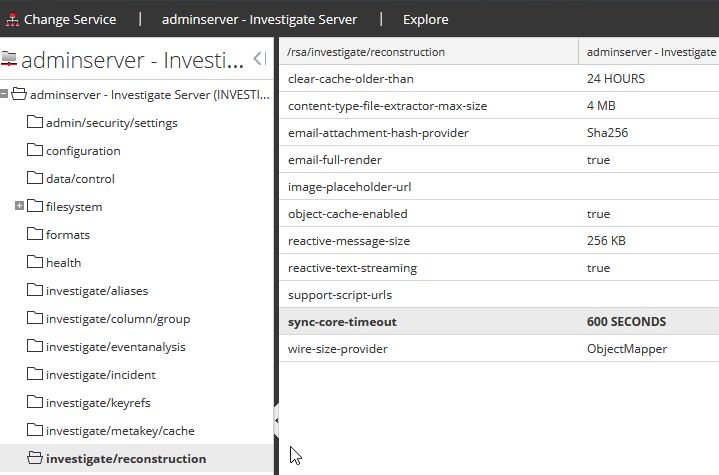
Task: Click the investigate/reconstruction open folder icon
Action: [35, 459]
